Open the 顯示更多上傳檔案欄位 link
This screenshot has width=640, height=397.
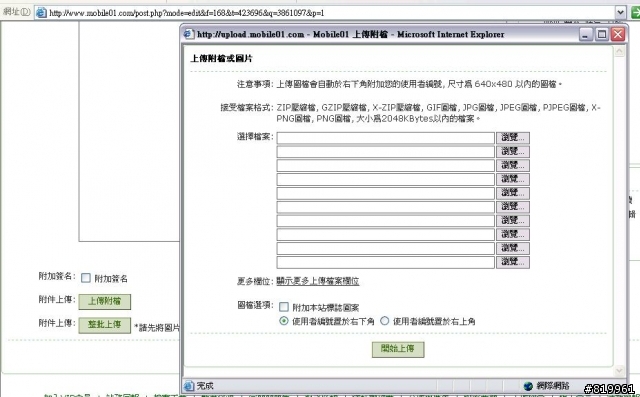point(318,281)
